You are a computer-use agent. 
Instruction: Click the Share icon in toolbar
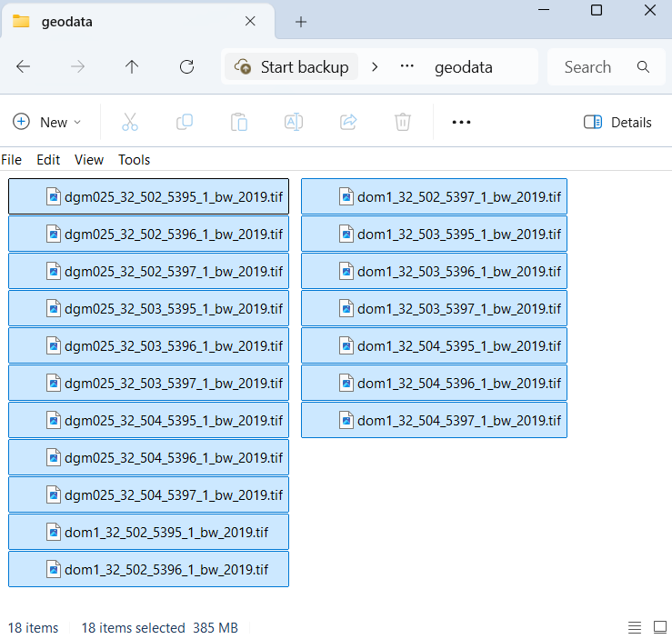coord(348,122)
